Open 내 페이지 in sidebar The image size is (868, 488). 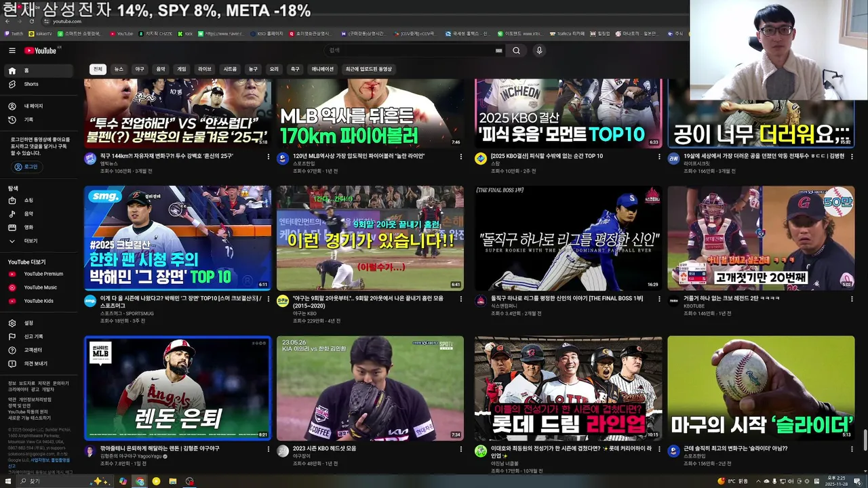tap(37, 106)
